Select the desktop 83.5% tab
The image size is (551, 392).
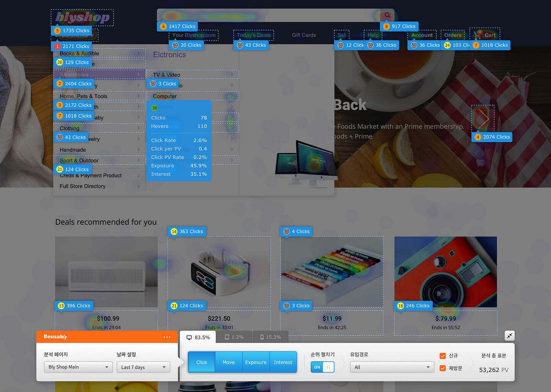(x=198, y=337)
